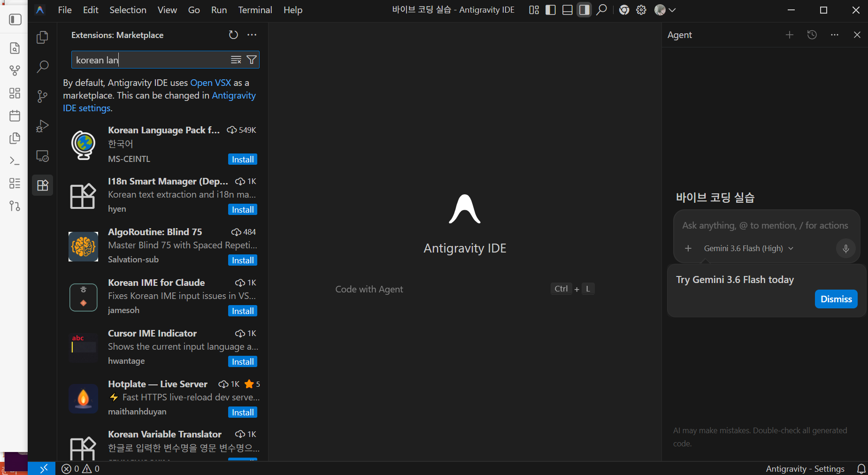Open the Run and Debug view
Viewport: 868px width, 475px height.
coord(42,126)
